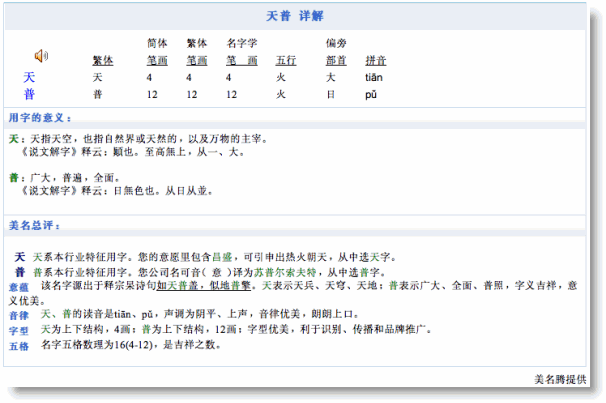Click the blue 天 character link
The height and width of the screenshot is (403, 606).
[x=29, y=77]
